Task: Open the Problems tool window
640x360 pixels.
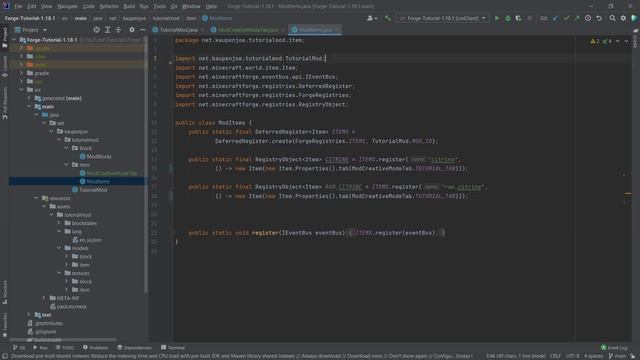Action: [x=96, y=347]
